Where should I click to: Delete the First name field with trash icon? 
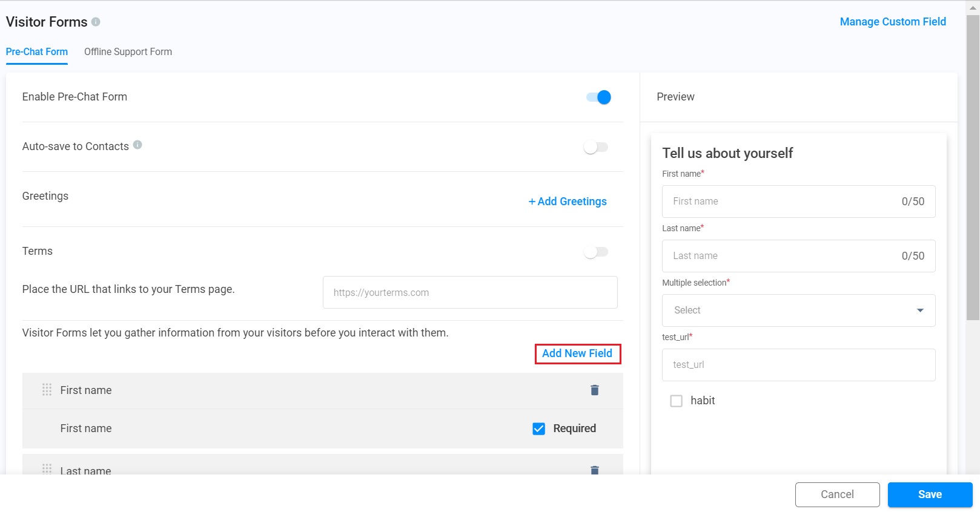[x=594, y=390]
